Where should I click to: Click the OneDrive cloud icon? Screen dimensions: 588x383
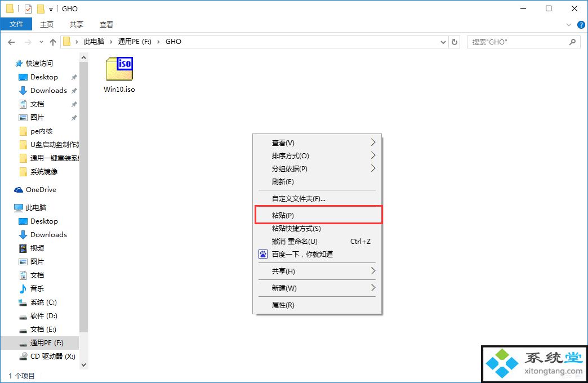click(19, 190)
